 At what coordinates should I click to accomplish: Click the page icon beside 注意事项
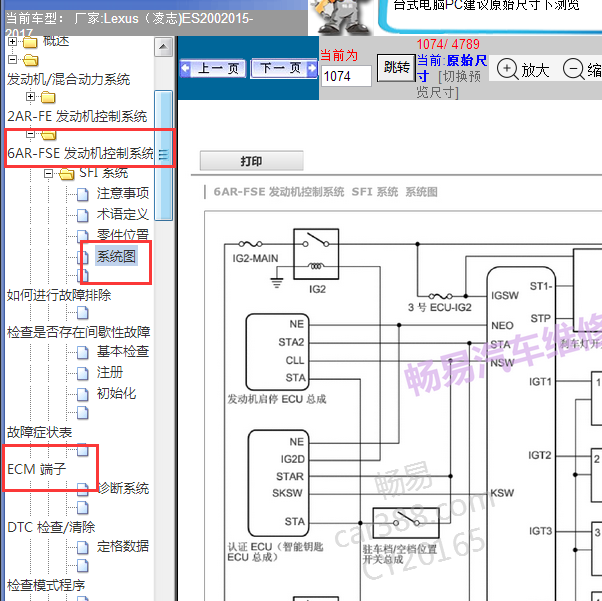(x=83, y=194)
